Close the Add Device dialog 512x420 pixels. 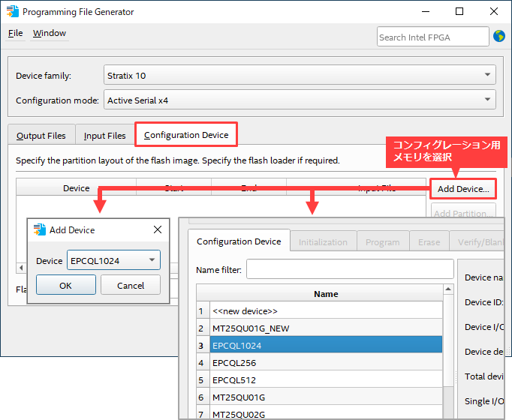158,230
